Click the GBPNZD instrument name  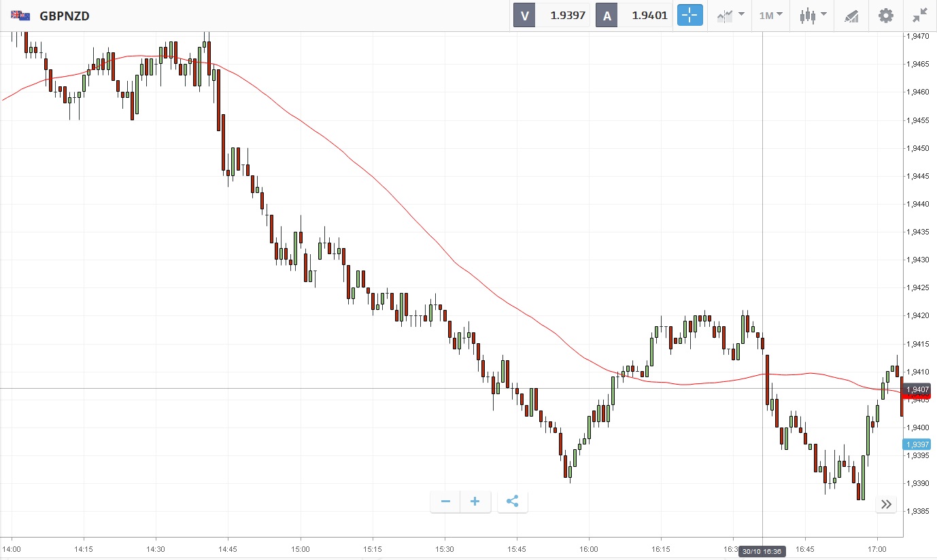[65, 15]
